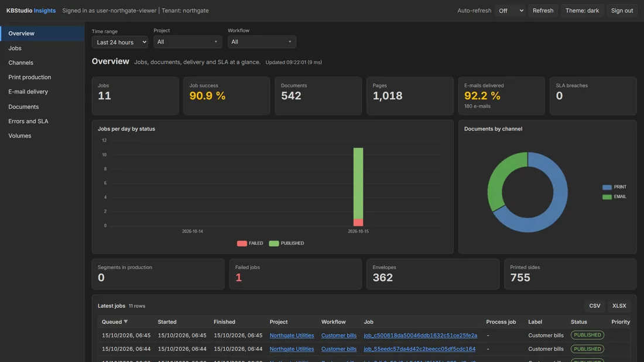Viewport: 644px width, 362px height.
Task: Click the E-mails delivered 92.2 % value
Action: pyautogui.click(x=482, y=96)
